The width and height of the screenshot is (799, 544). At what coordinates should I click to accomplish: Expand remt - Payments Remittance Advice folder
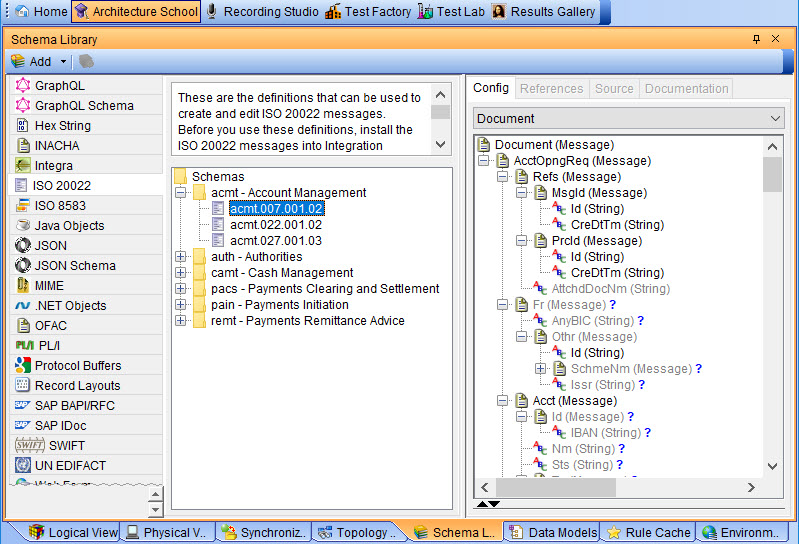tap(180, 321)
